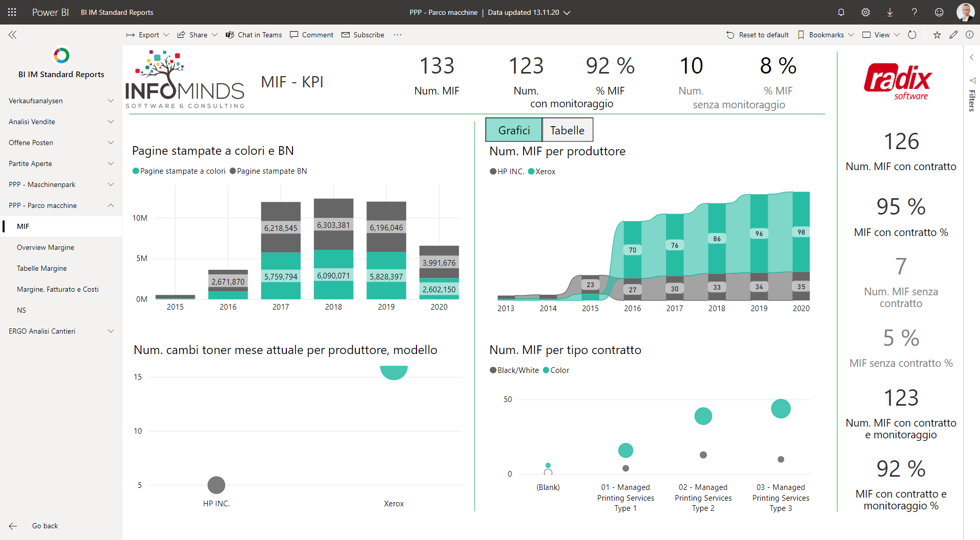Image resolution: width=980 pixels, height=540 pixels.
Task: Click the Bookmarks ribbon icon
Action: (x=801, y=35)
